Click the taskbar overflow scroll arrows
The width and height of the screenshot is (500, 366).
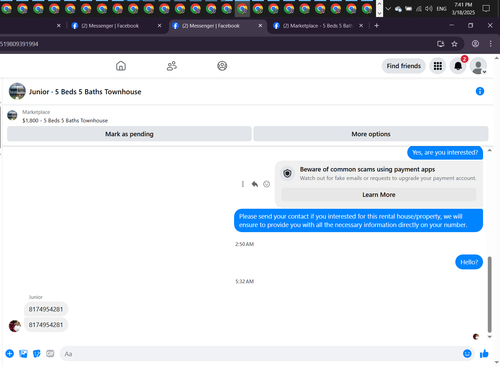(x=379, y=8)
